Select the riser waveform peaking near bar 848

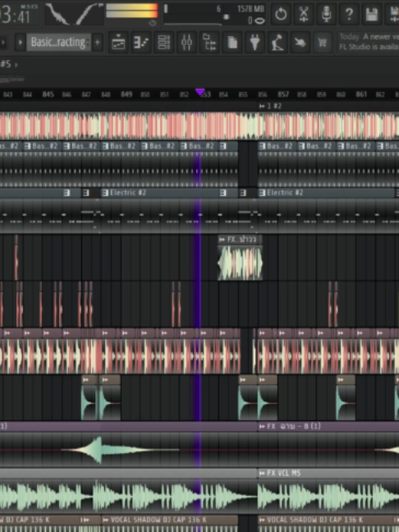coord(121,450)
